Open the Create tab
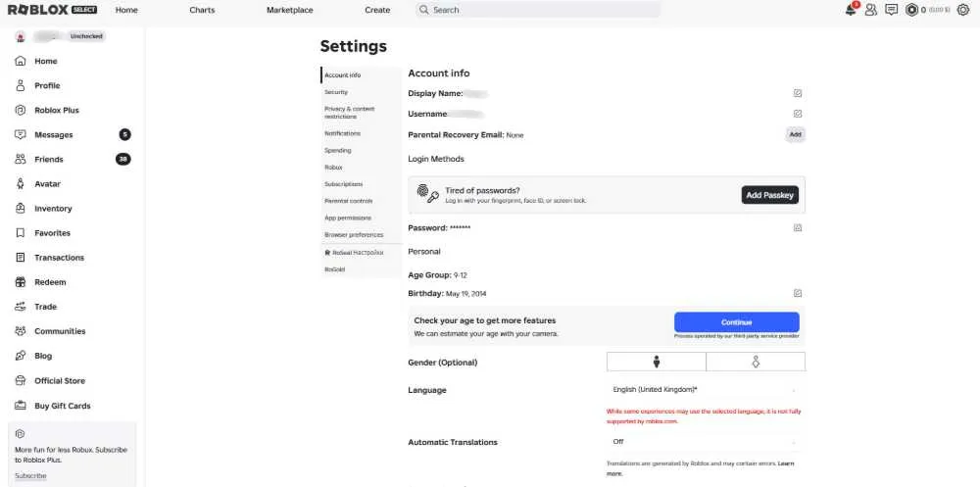This screenshot has width=980, height=487. 377,10
